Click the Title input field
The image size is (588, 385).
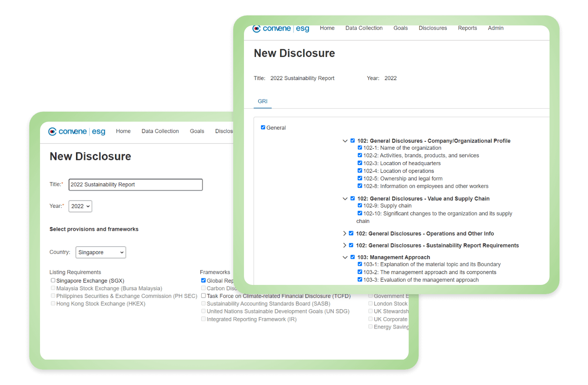[x=135, y=185]
